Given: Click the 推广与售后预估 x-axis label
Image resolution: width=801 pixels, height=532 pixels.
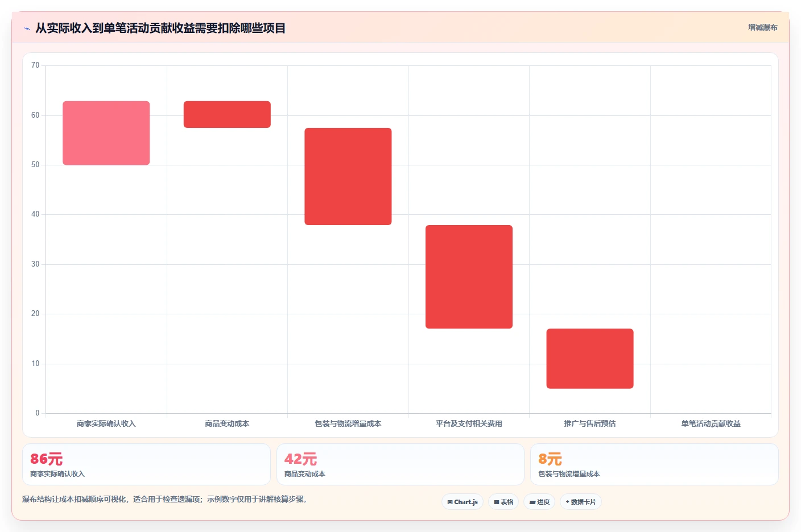Looking at the screenshot, I should [x=590, y=423].
